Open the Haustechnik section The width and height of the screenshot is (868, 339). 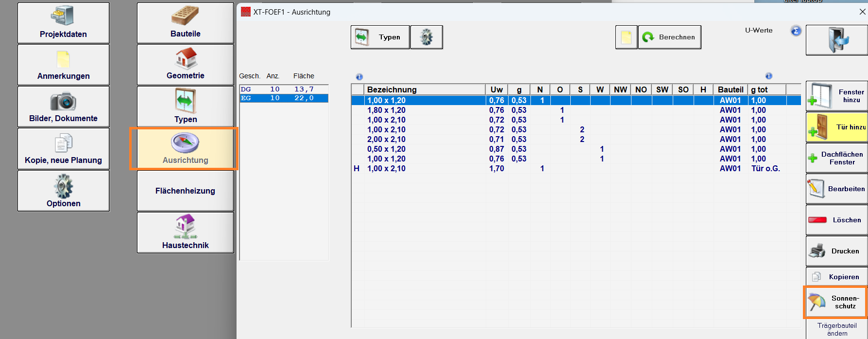[185, 232]
